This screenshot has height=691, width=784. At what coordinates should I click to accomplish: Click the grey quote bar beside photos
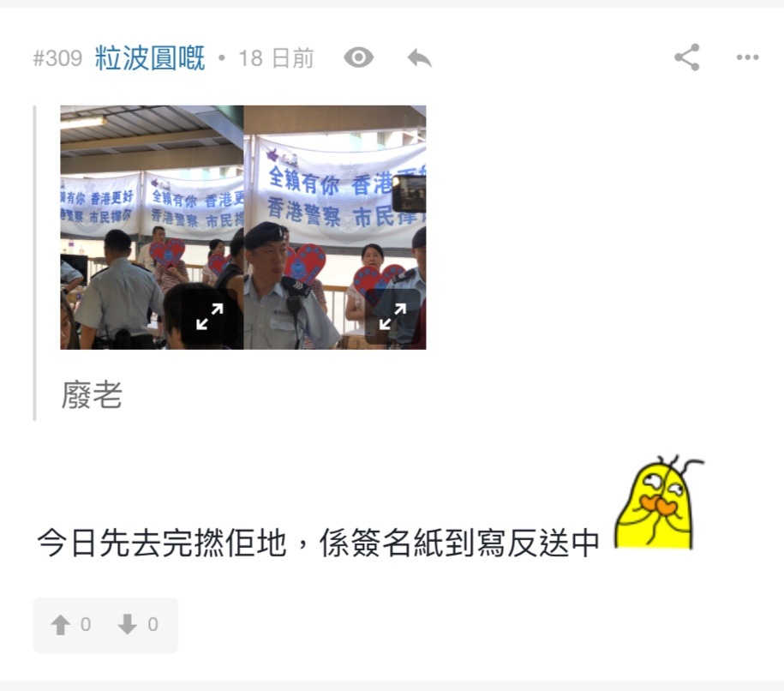[34, 263]
